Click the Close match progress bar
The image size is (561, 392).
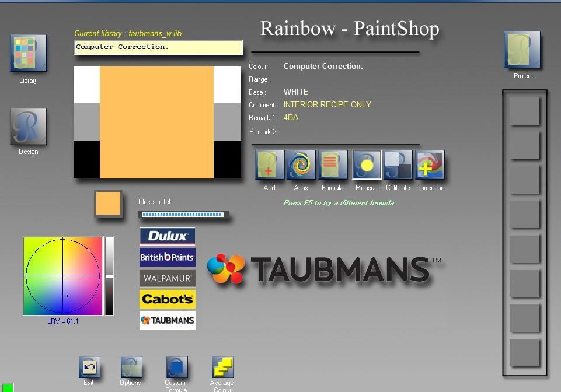183,214
